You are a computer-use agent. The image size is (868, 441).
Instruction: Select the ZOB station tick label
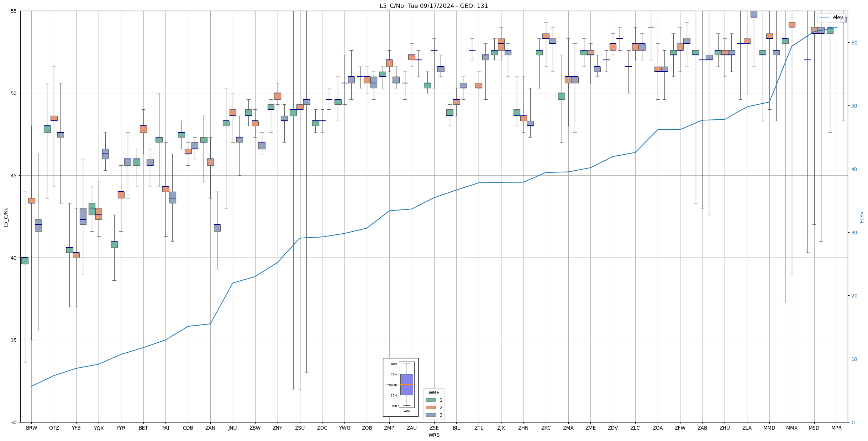pos(367,428)
